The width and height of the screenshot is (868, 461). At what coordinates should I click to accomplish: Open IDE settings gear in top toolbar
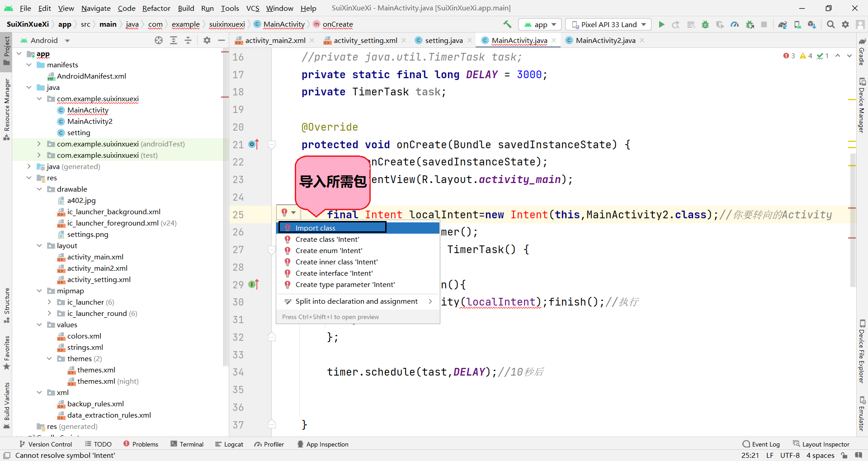[x=845, y=24]
